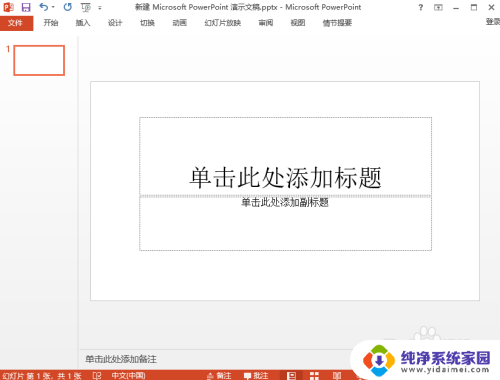This screenshot has width=500, height=380.
Task: Switch to Reading view icon in status bar
Action: point(337,376)
